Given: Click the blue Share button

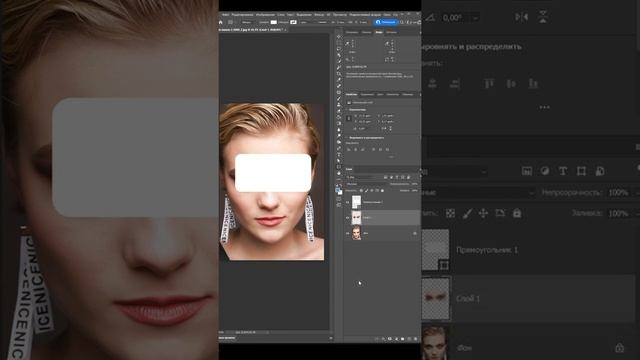Looking at the screenshot, I should [x=385, y=22].
